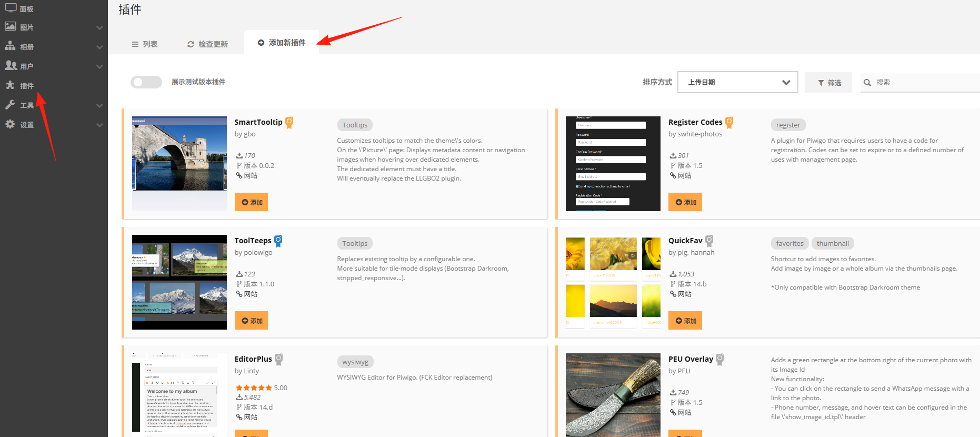Expand the photos menu chevron

[99, 27]
